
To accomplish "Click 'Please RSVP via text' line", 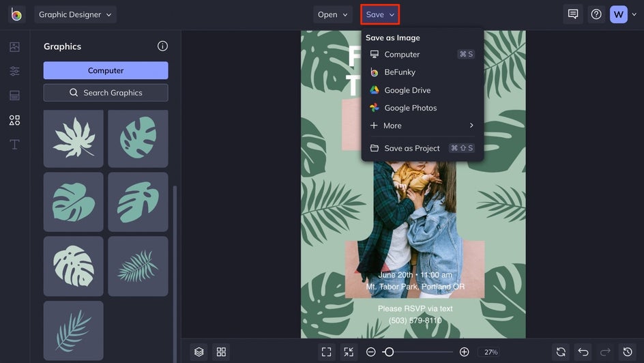I will (415, 308).
